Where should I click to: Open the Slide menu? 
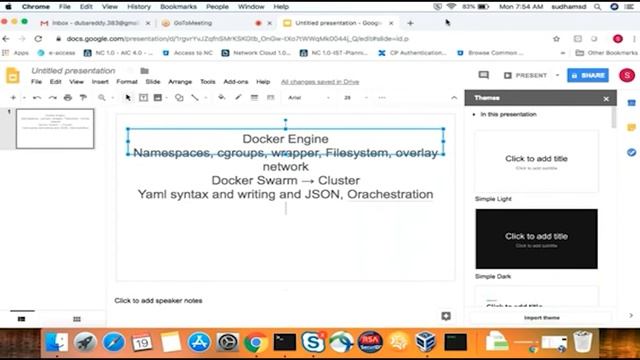[153, 82]
